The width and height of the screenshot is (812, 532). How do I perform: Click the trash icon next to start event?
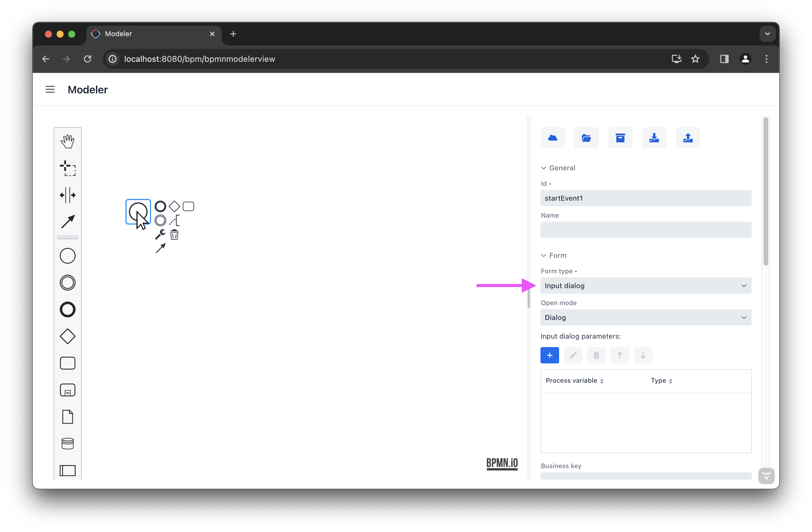(174, 235)
